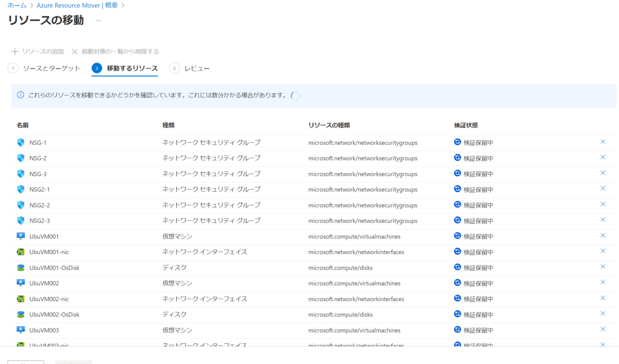619x364 pixels.
Task: Click the UbuVM002-nic network interface icon
Action: coord(21,299)
